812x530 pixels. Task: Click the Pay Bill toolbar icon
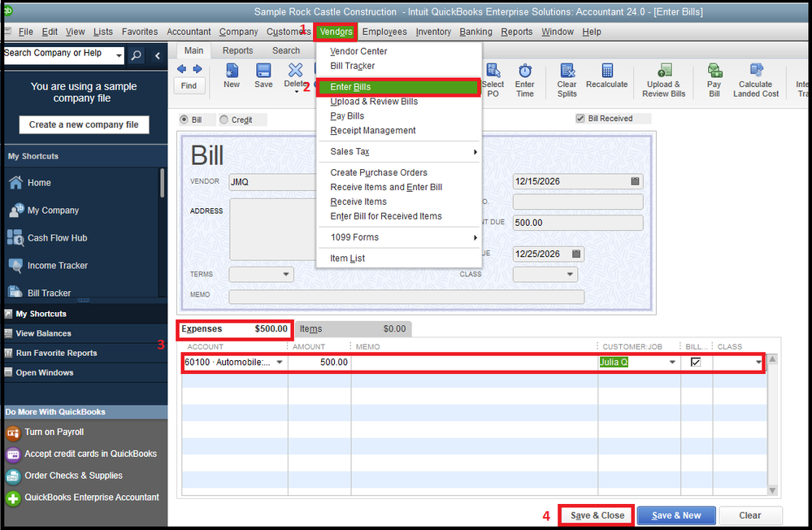point(714,71)
